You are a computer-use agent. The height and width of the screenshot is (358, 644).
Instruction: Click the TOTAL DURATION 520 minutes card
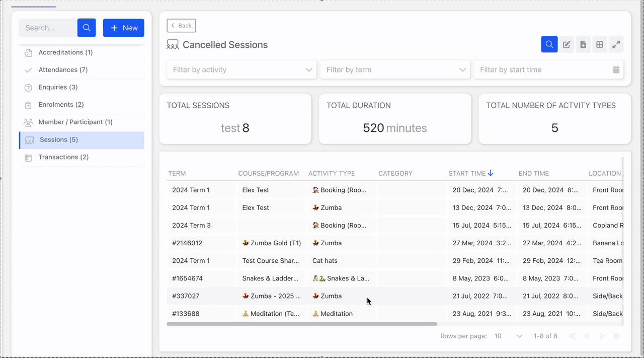(x=395, y=119)
